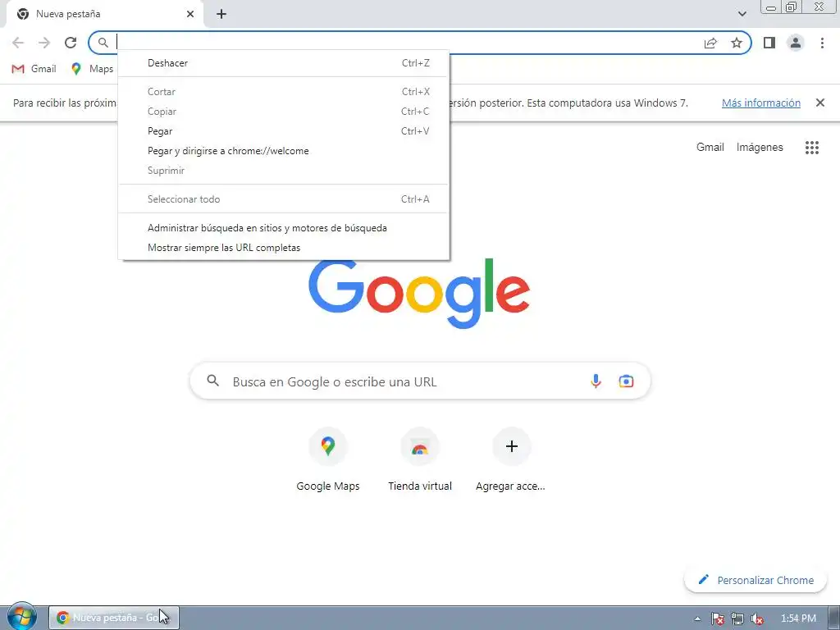The image size is (840, 630).
Task: Click Agregar acceso directo plus tile
Action: click(511, 459)
